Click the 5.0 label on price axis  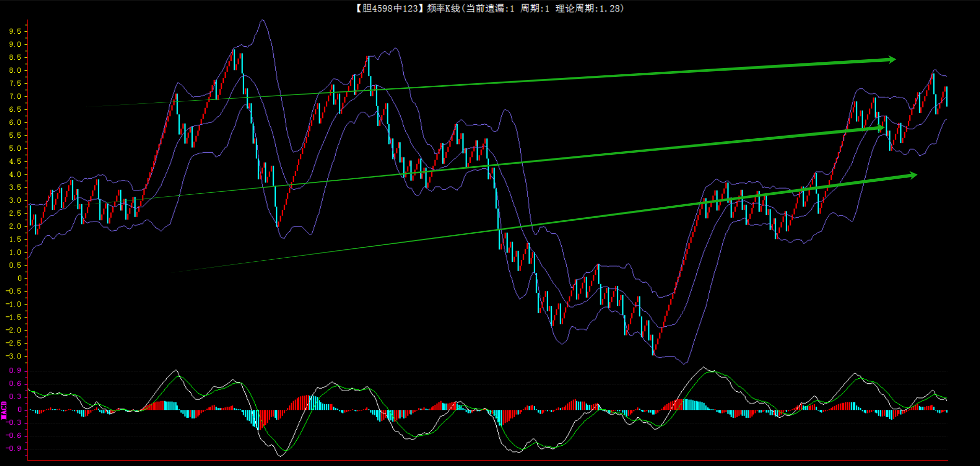coord(15,149)
